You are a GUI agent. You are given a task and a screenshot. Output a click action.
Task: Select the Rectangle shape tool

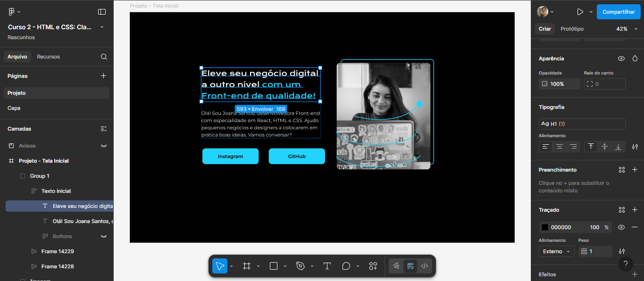tap(274, 266)
